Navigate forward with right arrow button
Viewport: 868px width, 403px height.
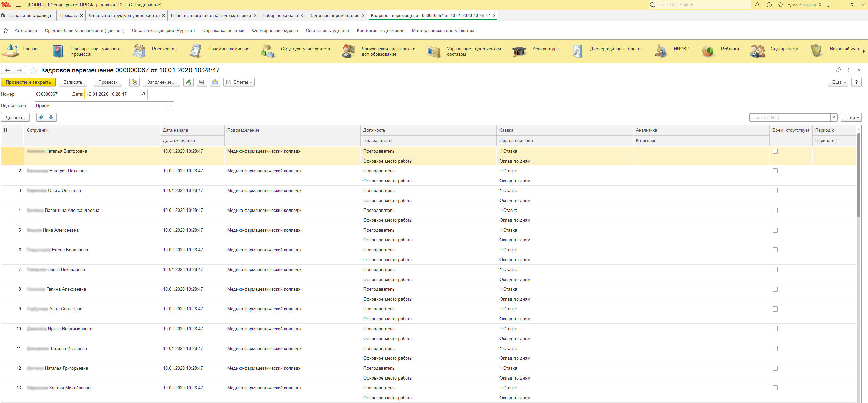click(20, 70)
